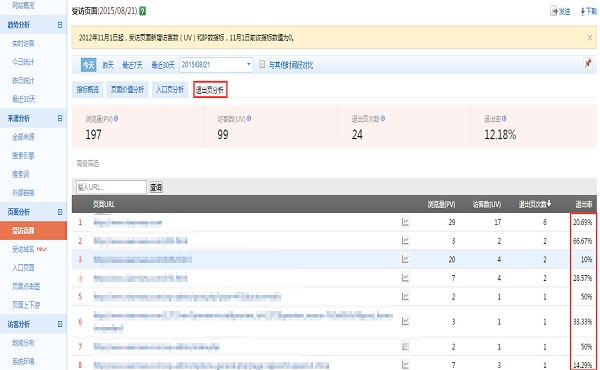
Task: Open 入口页面 in the sidebar
Action: [23, 267]
